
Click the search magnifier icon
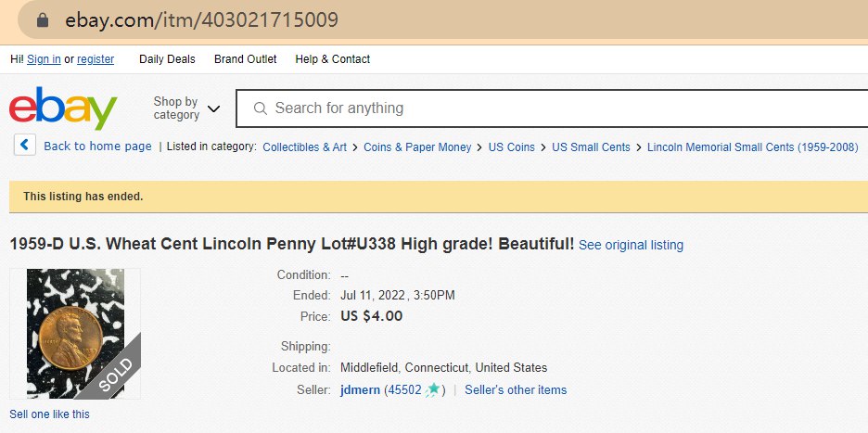point(261,108)
